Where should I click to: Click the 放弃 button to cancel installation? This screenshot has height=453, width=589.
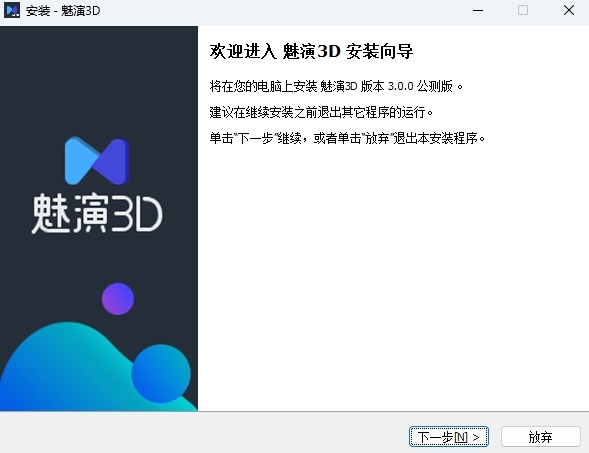pyautogui.click(x=541, y=437)
